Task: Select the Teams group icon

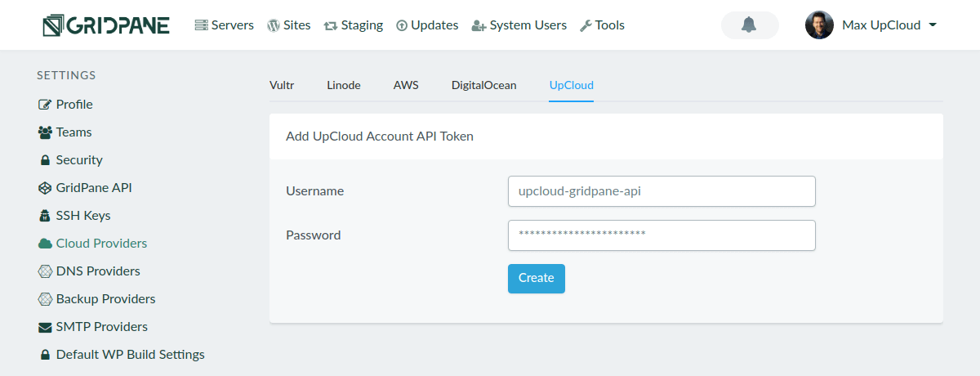Action: click(x=45, y=132)
